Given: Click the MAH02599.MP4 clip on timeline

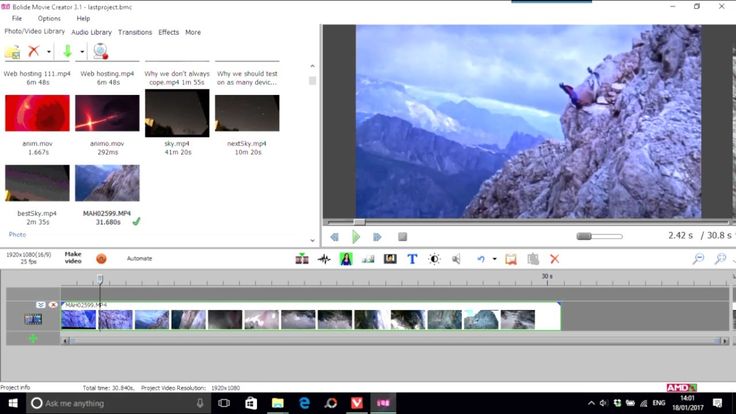Looking at the screenshot, I should (311, 316).
